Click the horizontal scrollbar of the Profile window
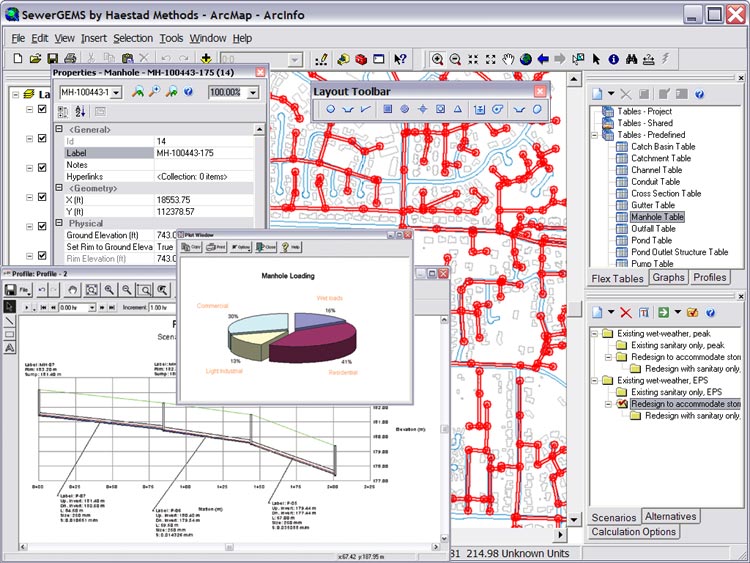The image size is (750, 563). pos(230,546)
